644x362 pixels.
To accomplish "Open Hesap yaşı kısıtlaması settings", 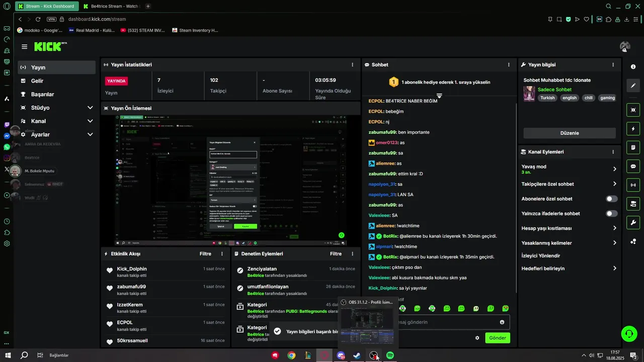I will 570,228.
